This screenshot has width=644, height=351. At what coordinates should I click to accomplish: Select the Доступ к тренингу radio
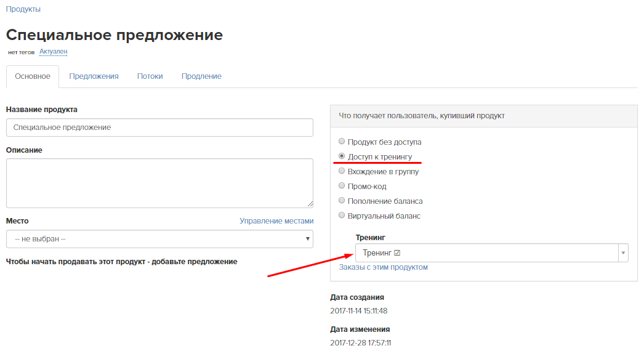(x=341, y=156)
